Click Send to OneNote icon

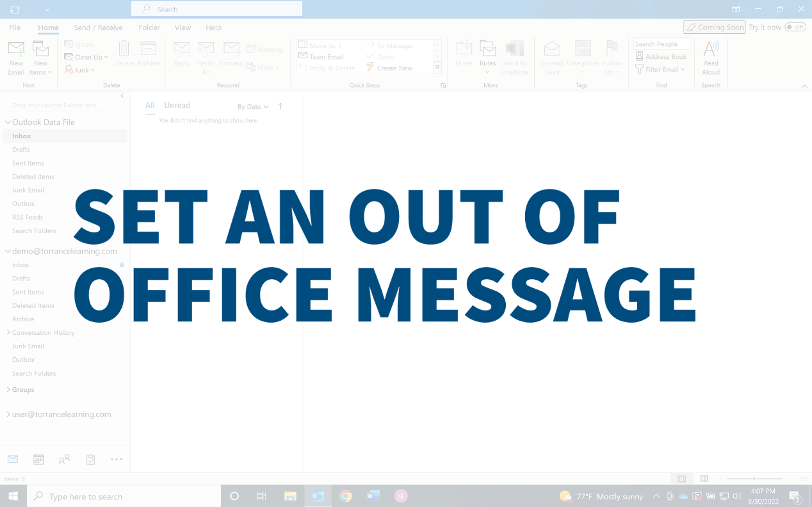click(515, 49)
